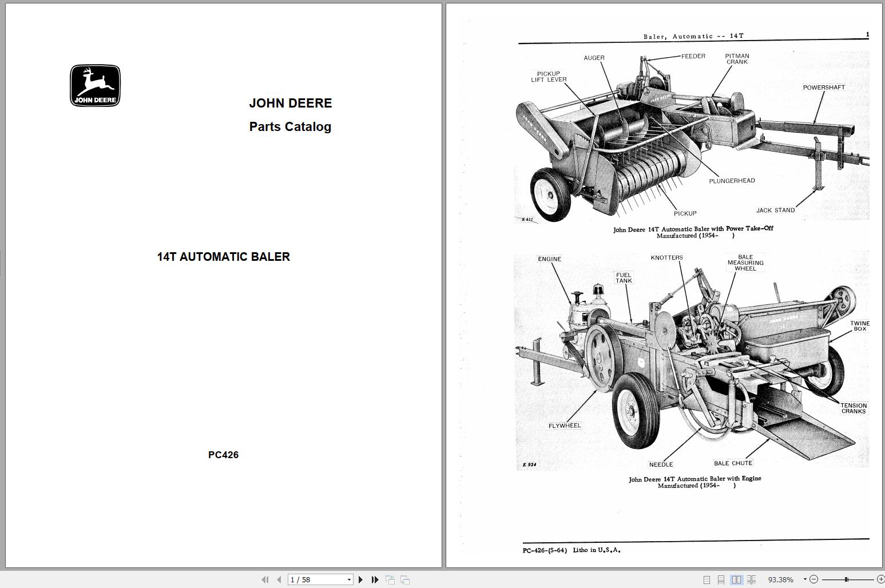Toggle the facing pages view mode
Image resolution: width=885 pixels, height=588 pixels.
coord(737,579)
